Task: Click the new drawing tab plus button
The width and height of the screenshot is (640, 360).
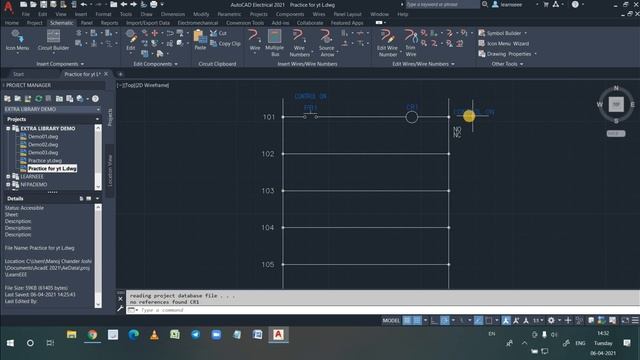Action: click(x=120, y=74)
